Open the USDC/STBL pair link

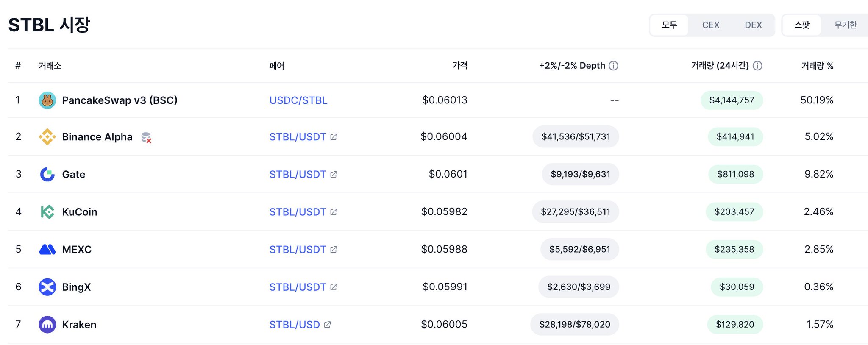(x=298, y=100)
